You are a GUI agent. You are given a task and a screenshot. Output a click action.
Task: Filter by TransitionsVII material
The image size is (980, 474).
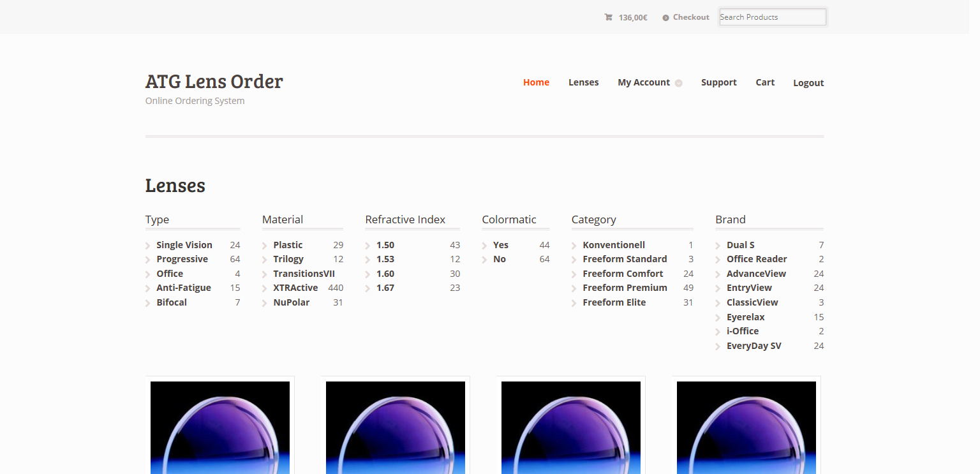pyautogui.click(x=304, y=274)
